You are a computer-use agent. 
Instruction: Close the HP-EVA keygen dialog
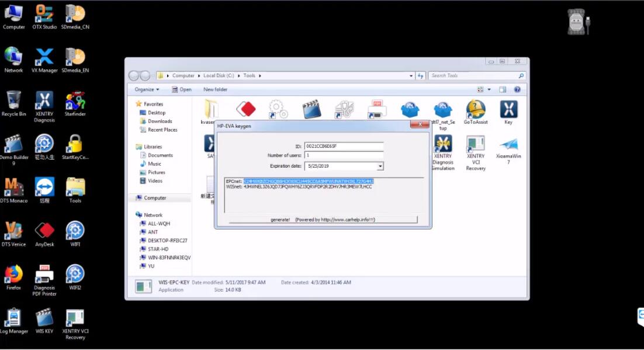(x=420, y=124)
